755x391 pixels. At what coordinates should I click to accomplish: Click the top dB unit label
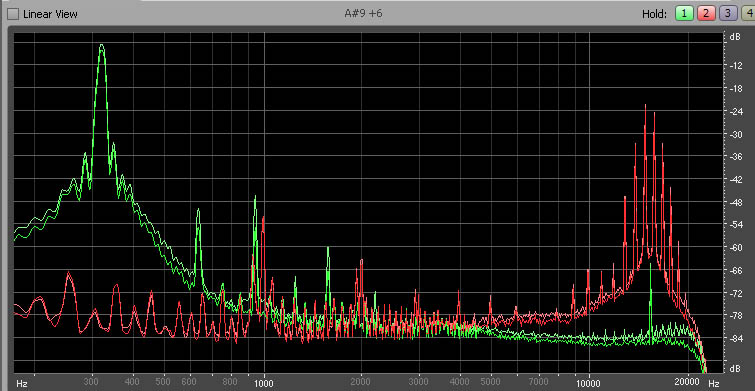[x=735, y=38]
